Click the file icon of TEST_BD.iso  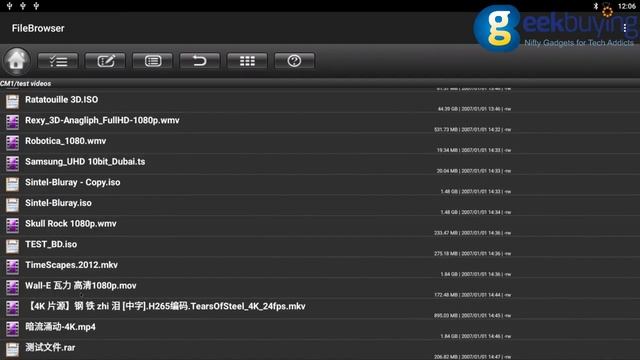click(12, 246)
